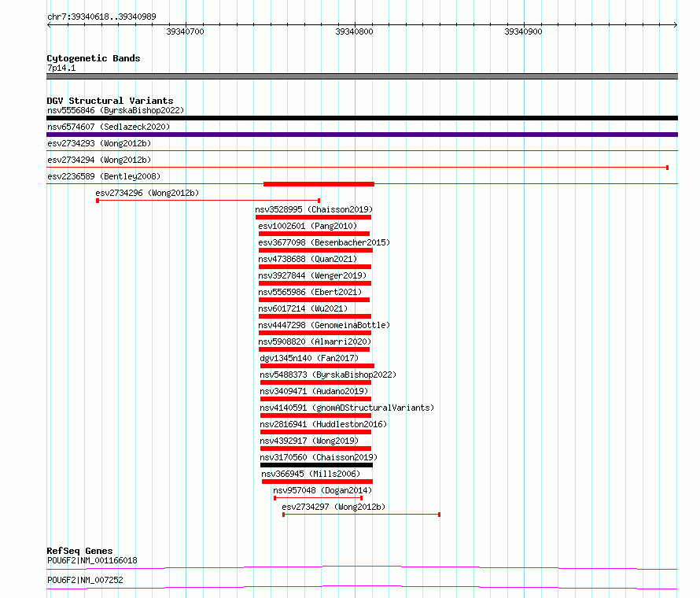Select esv1002601 (Pang2010) label
The image size is (700, 598).
point(308,226)
